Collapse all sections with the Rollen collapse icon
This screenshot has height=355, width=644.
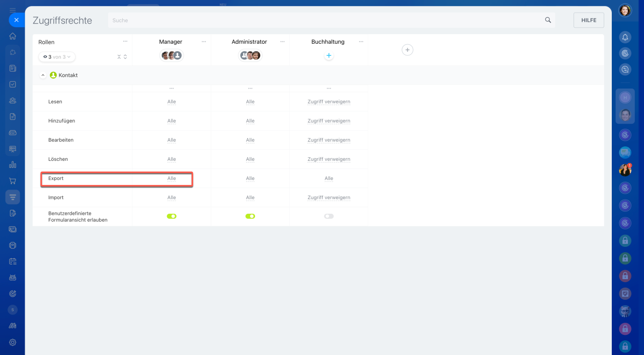coord(119,57)
